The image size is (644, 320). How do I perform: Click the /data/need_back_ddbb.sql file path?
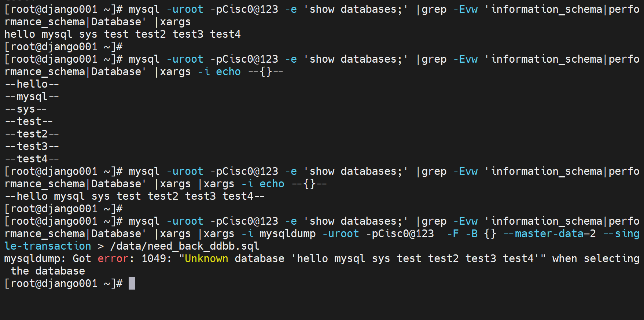(184, 246)
